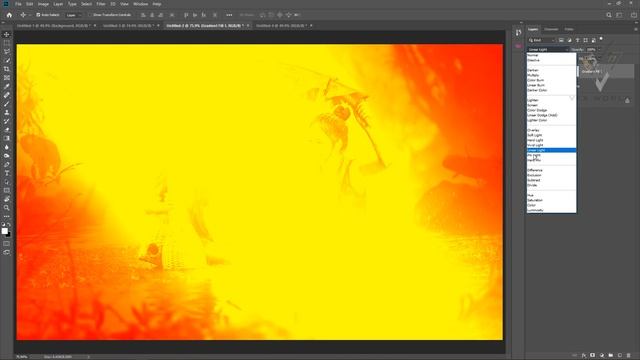Select the Rectangular Marquee tool

pyautogui.click(x=7, y=43)
